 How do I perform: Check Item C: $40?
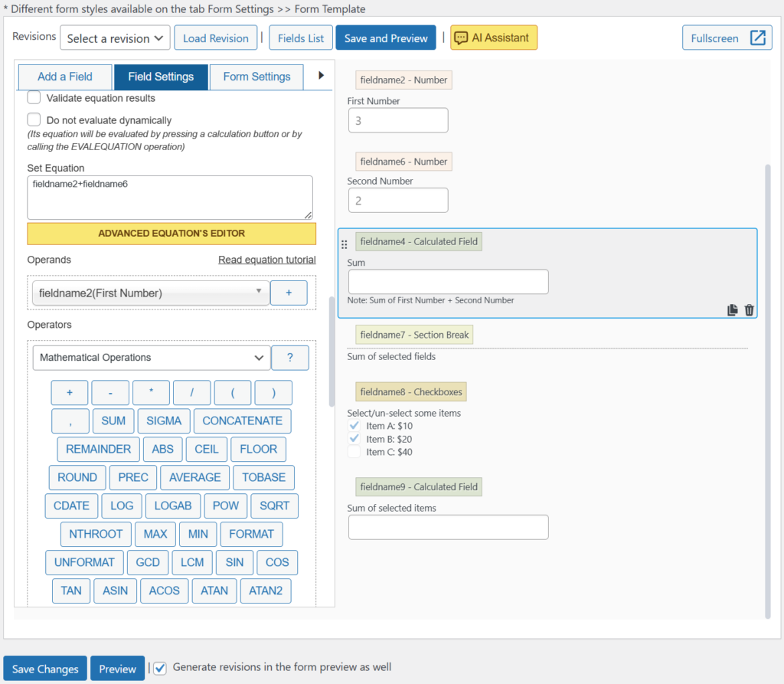point(354,452)
